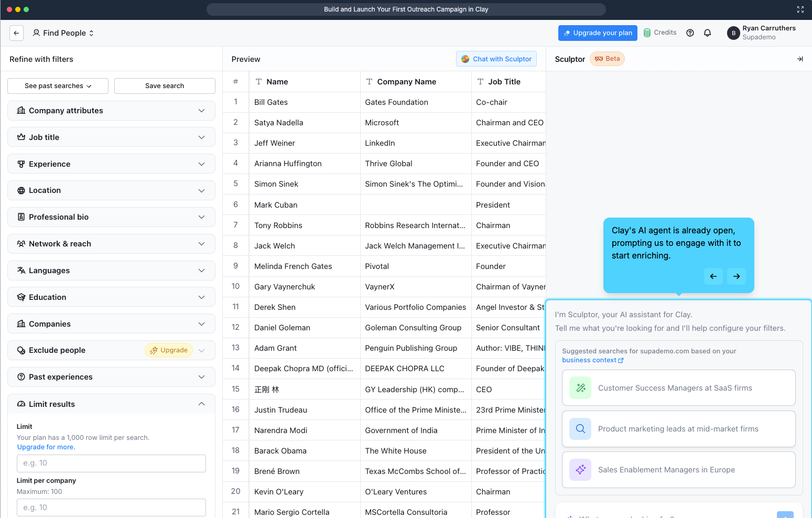Click the VaynerX company cell
The height and width of the screenshot is (518, 812).
click(x=416, y=287)
